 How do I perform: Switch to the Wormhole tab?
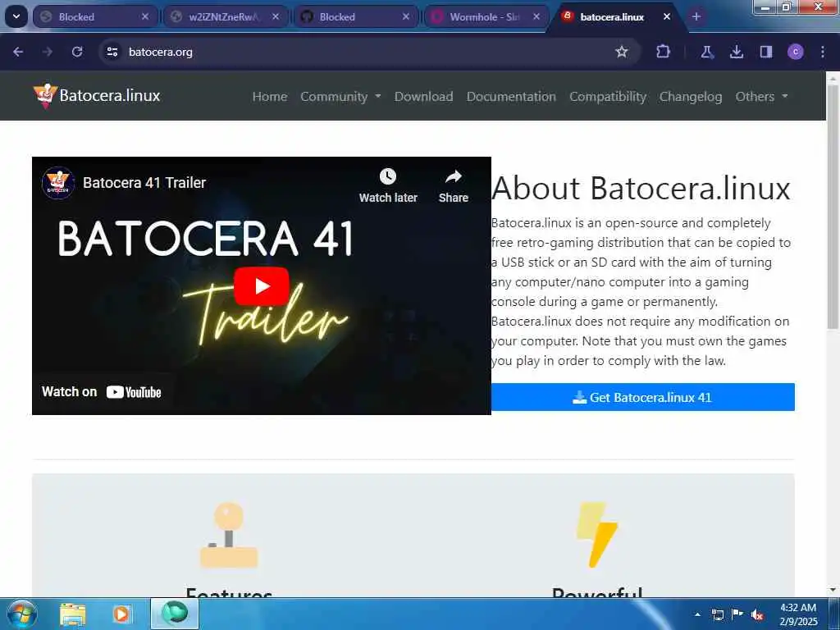pyautogui.click(x=486, y=16)
